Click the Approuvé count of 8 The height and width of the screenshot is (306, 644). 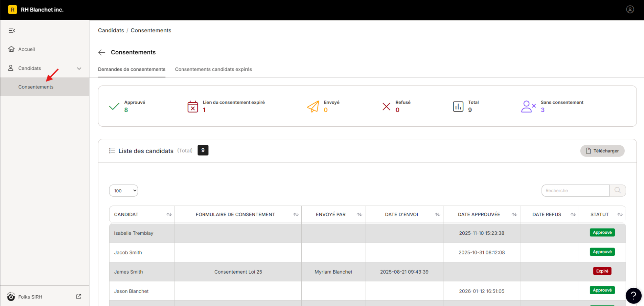coord(126,110)
